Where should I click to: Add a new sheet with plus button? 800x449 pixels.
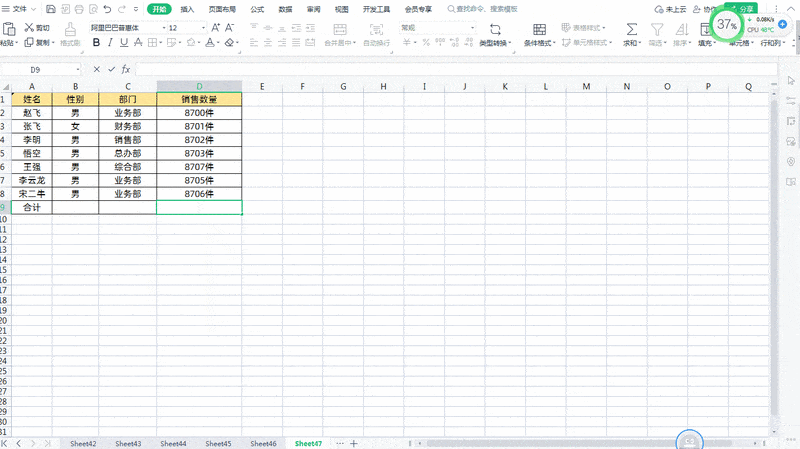(x=354, y=442)
